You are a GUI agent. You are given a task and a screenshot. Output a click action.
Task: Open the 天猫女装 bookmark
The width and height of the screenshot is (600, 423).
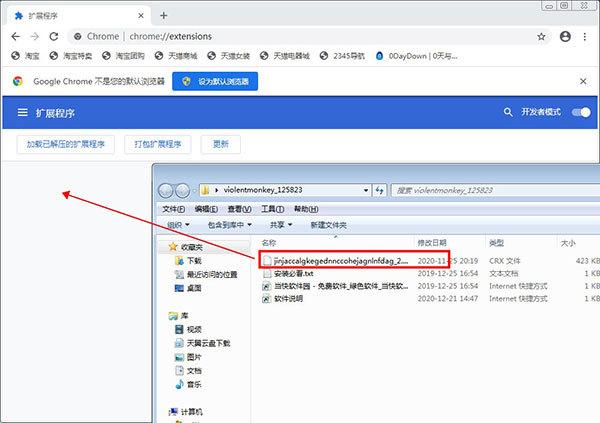(x=228, y=56)
